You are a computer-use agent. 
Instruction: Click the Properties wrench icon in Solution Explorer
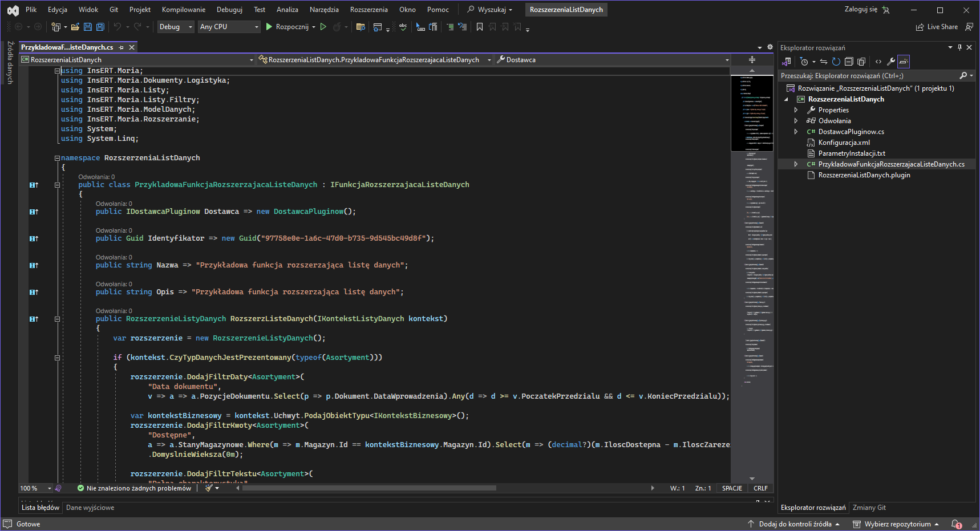pos(890,62)
